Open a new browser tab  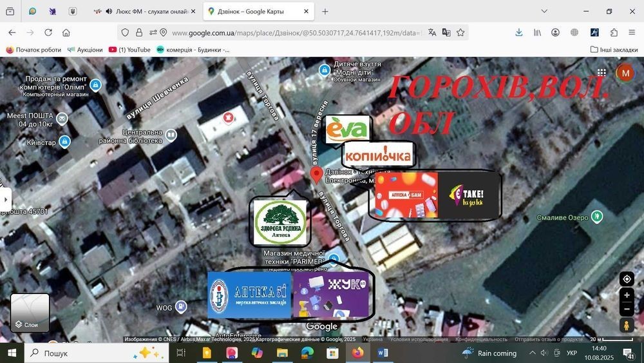pos(325,12)
